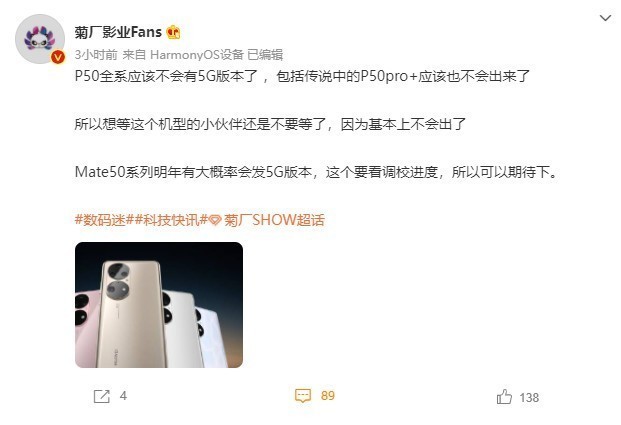Click the post text about Mate50系列

[316, 172]
